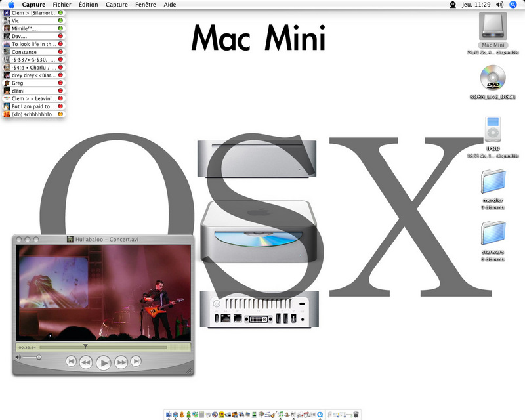Open the volume control in menu bar
Viewport: 525px width, 420px height.
pyautogui.click(x=499, y=5)
